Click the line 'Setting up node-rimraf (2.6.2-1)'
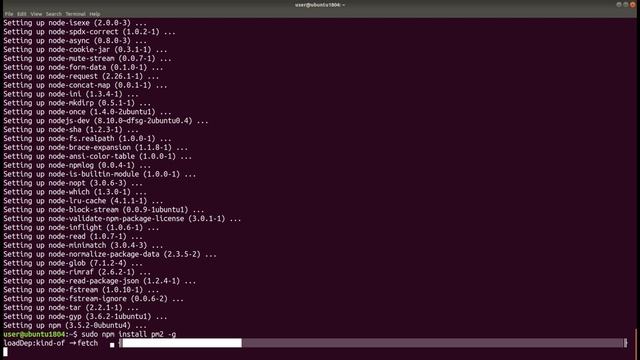The width and height of the screenshot is (640, 360). click(x=77, y=272)
